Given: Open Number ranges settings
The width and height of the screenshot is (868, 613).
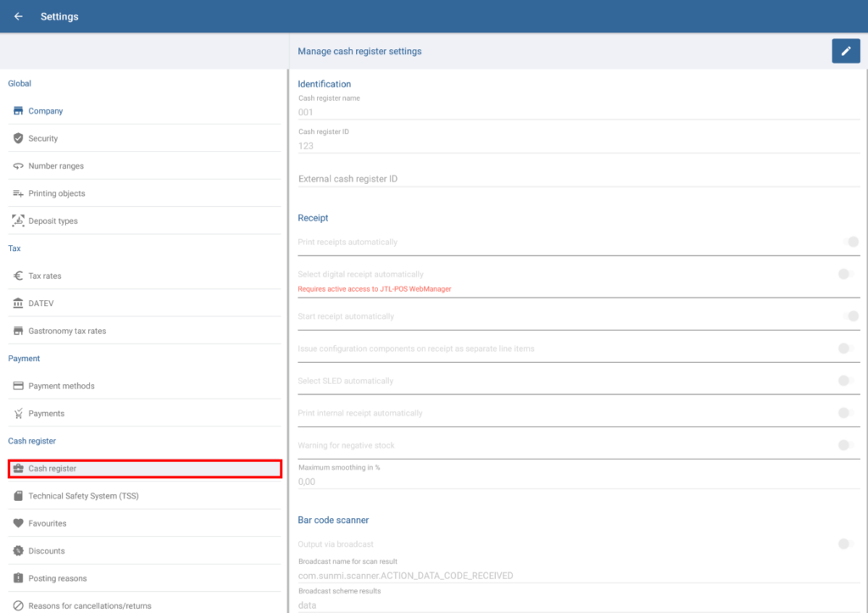Looking at the screenshot, I should click(x=56, y=166).
